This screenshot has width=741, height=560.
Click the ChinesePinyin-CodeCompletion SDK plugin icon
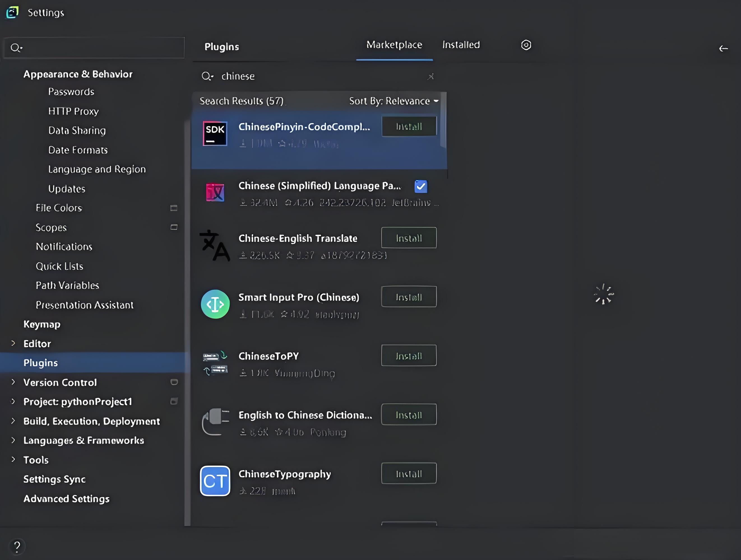point(215,134)
